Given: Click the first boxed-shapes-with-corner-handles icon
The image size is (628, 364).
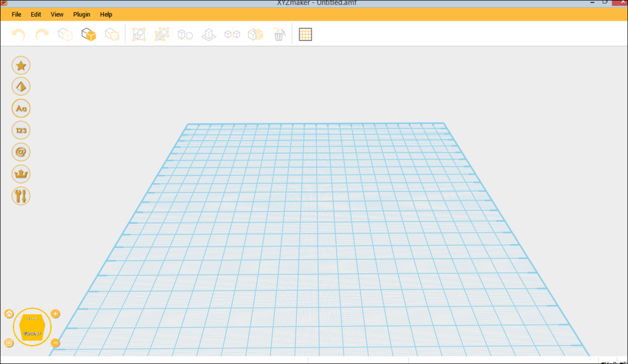Looking at the screenshot, I should (139, 34).
